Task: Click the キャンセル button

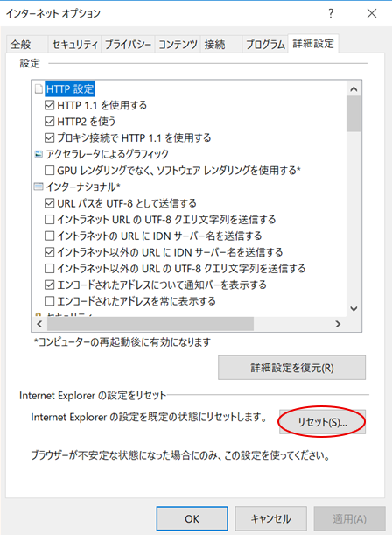Action: tap(271, 519)
